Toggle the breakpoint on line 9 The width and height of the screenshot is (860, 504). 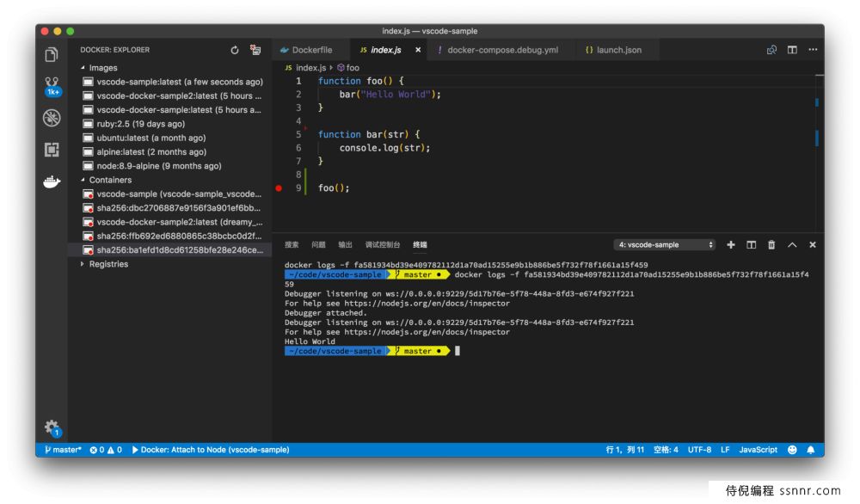[279, 188]
